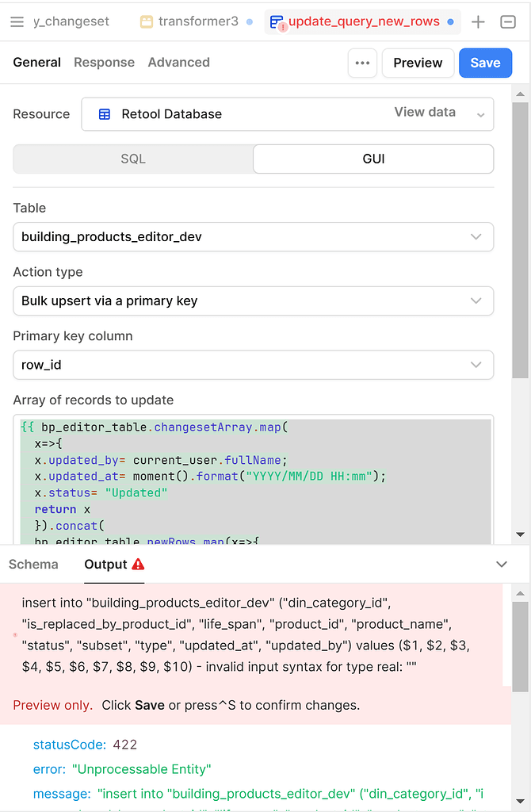Collapse the editor using the top-right panel icon
531x812 pixels.
[x=506, y=22]
